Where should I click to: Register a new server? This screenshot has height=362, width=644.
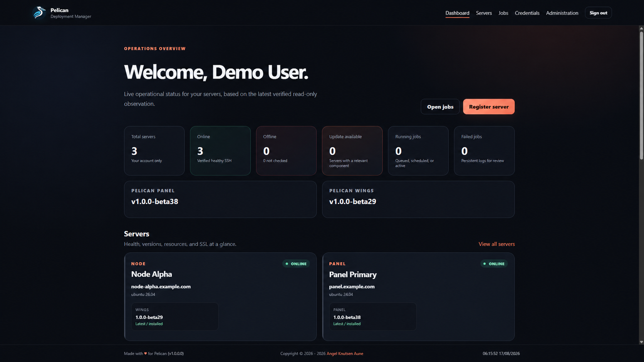coord(488,107)
